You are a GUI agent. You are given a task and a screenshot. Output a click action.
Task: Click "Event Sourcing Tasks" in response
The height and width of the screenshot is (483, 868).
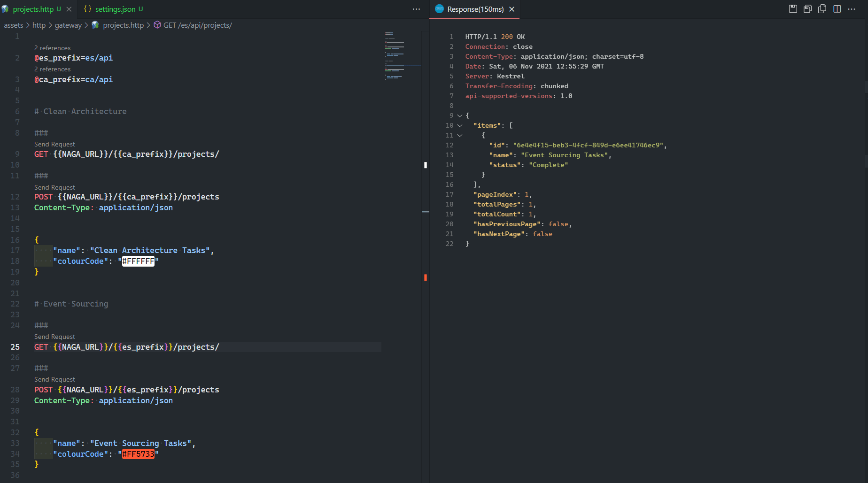[x=564, y=155]
